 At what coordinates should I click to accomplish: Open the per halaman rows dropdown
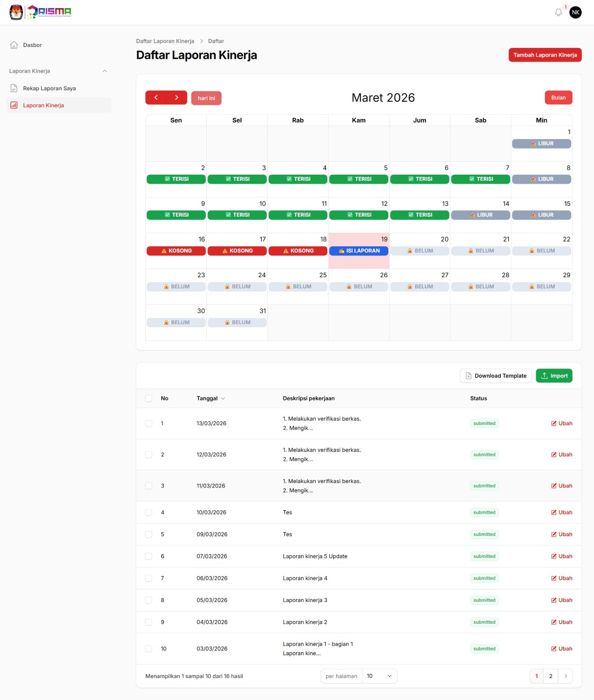379,676
